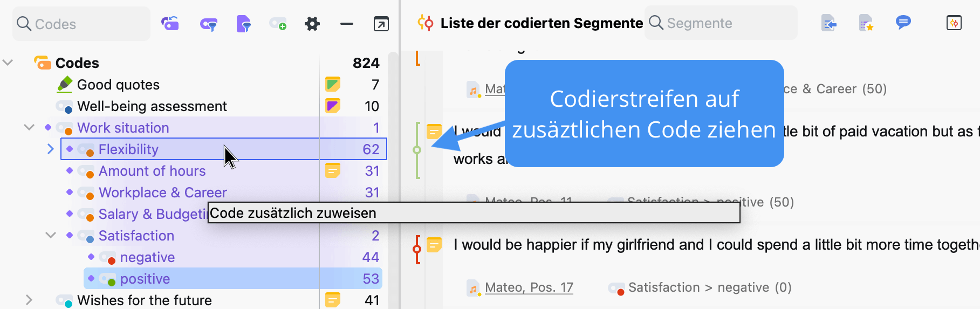Open the memo icon beside Good quotes
This screenshot has height=309, width=980.
point(333,85)
